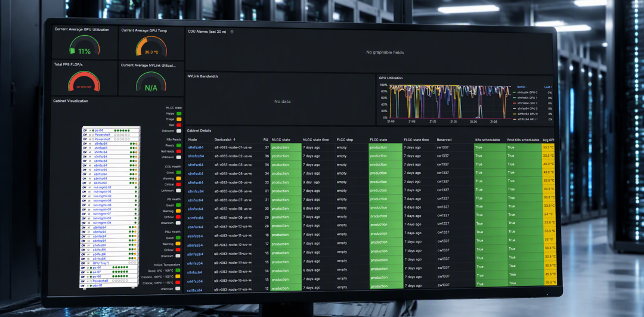Toggle s2nfsz64 GPU 1 series in legend

527,119
